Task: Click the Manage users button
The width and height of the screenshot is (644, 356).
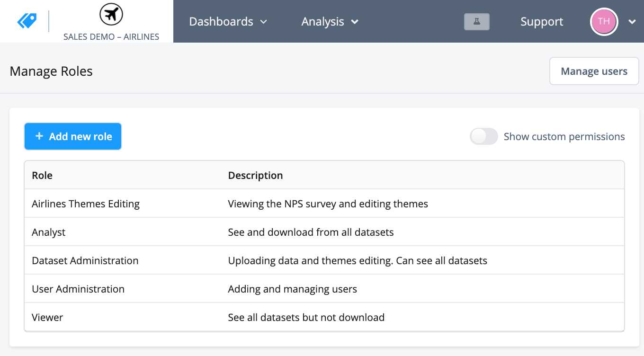Action: click(594, 71)
